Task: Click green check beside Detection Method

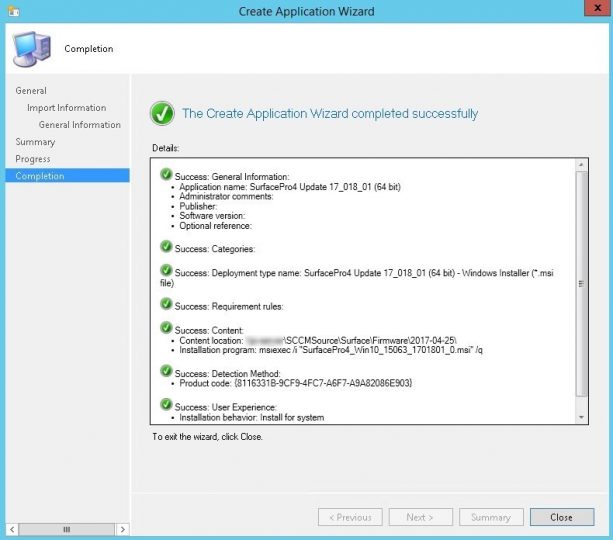Action: (x=165, y=371)
